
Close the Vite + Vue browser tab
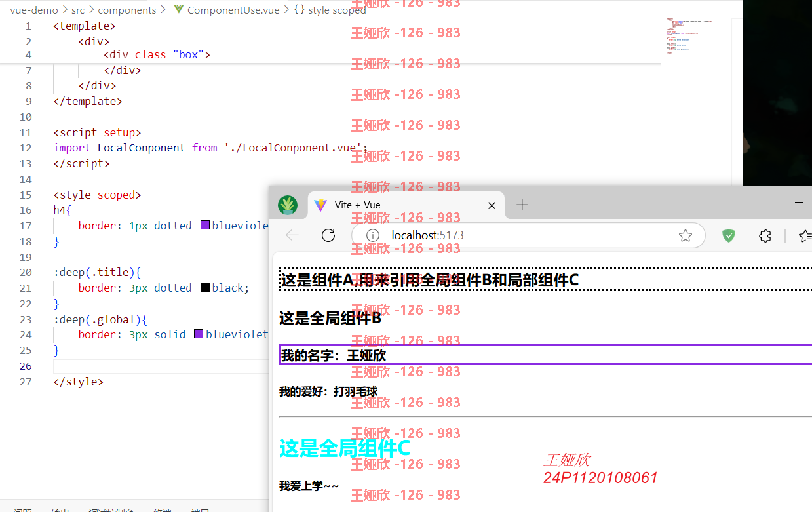tap(492, 205)
